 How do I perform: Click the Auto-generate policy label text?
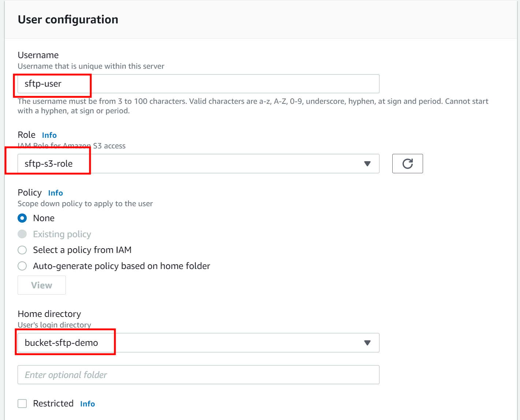tap(121, 266)
